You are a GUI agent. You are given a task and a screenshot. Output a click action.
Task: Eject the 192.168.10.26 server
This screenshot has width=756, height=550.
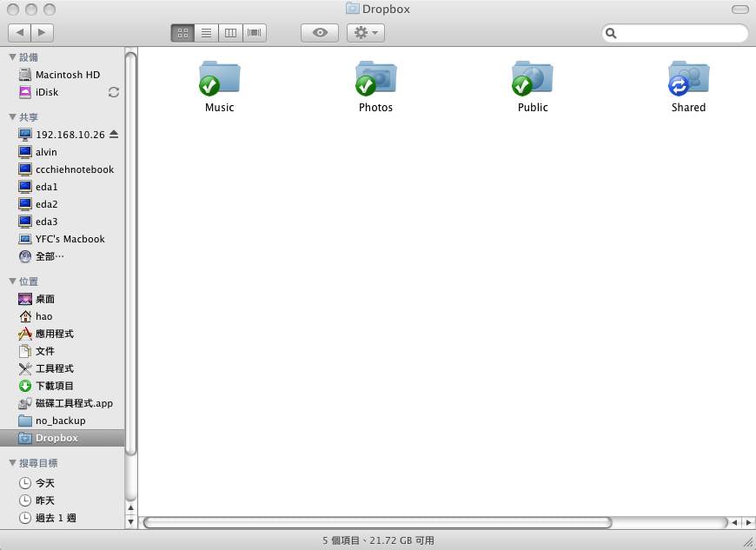(x=114, y=134)
